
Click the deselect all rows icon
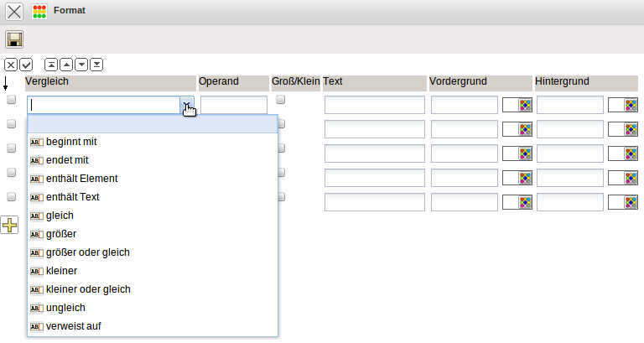pos(11,65)
